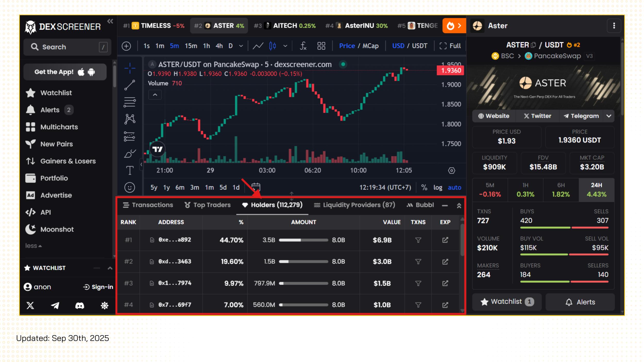
Task: Collapse sidebar menu with less
Action: pyautogui.click(x=33, y=246)
